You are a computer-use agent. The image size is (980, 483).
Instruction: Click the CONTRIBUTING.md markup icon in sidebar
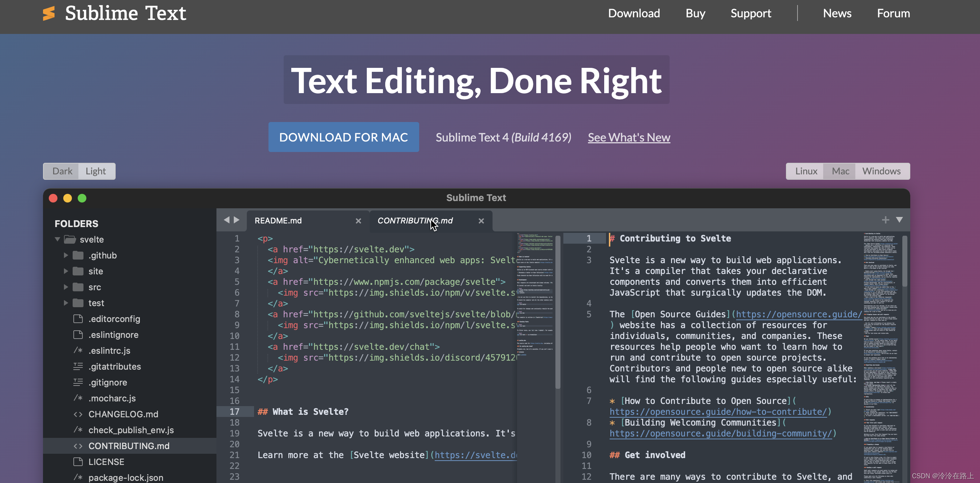click(78, 446)
